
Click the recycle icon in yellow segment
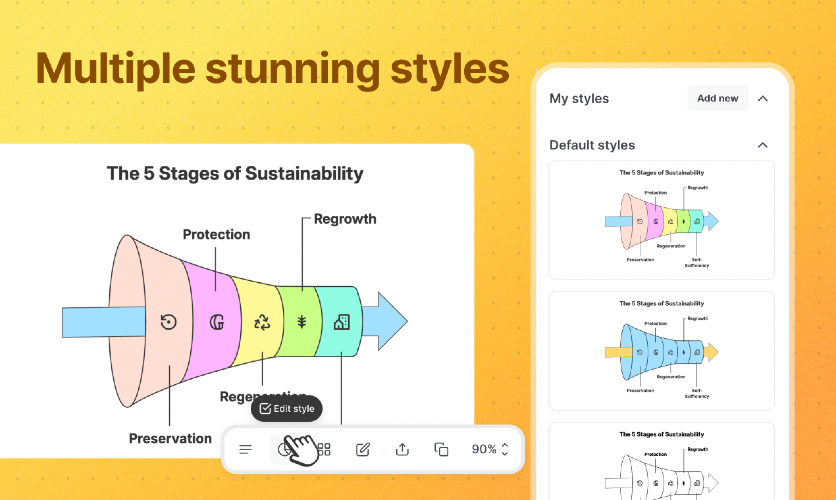pos(262,322)
